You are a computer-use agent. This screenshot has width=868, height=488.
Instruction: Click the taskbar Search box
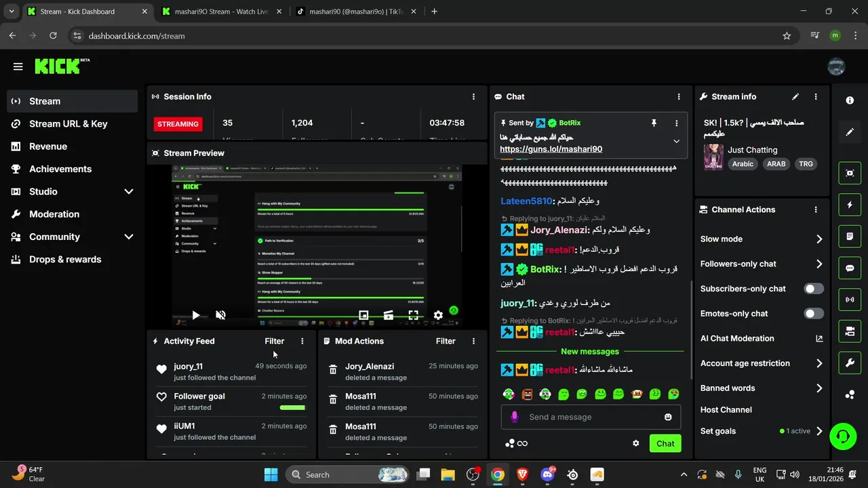pyautogui.click(x=348, y=474)
